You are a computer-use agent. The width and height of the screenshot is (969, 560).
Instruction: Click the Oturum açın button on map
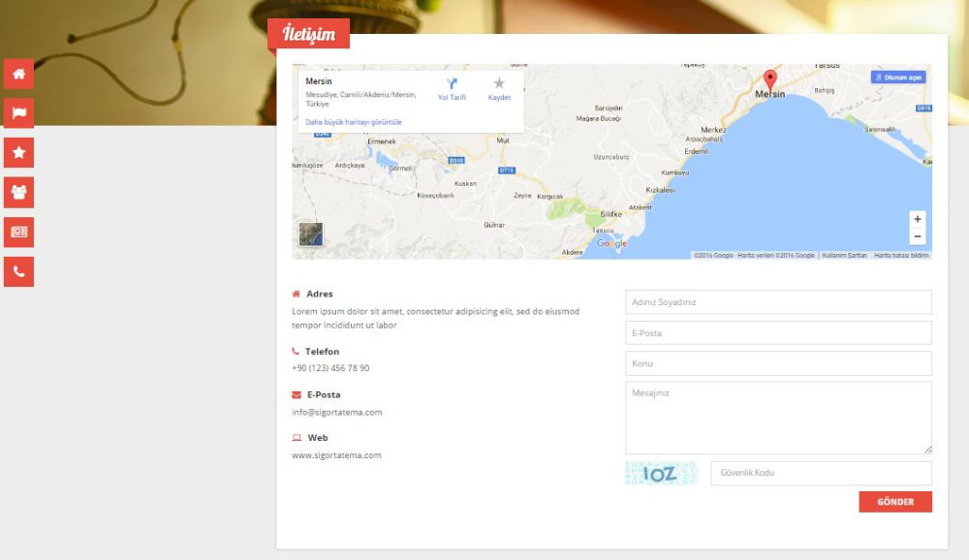898,78
